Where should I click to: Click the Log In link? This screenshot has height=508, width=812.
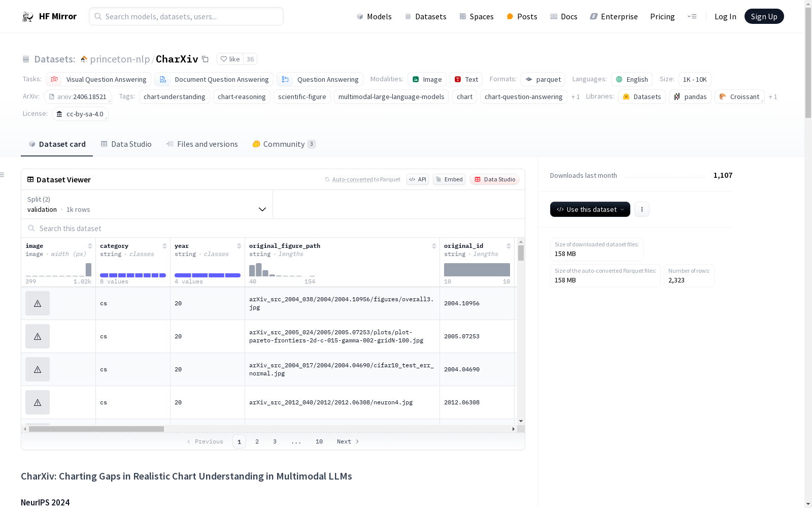[725, 16]
